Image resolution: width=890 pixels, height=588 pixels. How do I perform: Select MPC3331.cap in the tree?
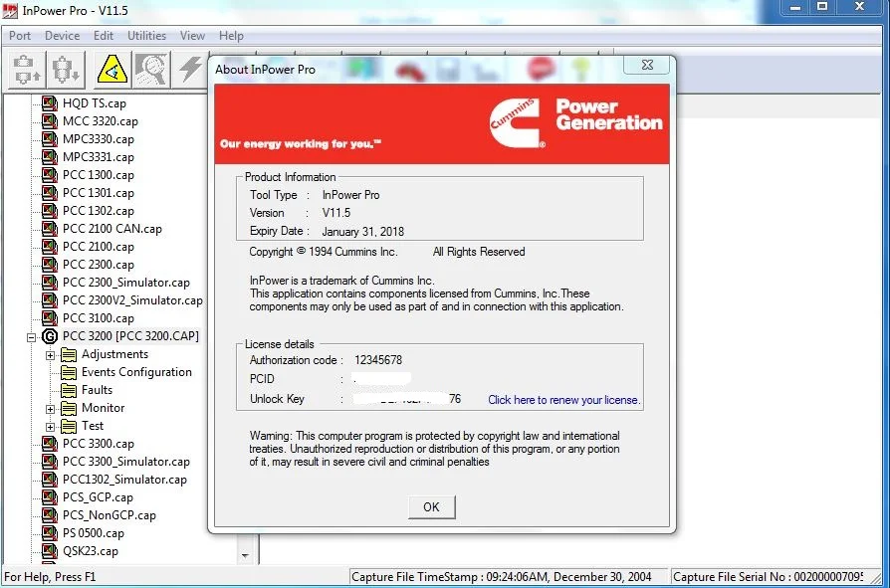click(x=99, y=157)
